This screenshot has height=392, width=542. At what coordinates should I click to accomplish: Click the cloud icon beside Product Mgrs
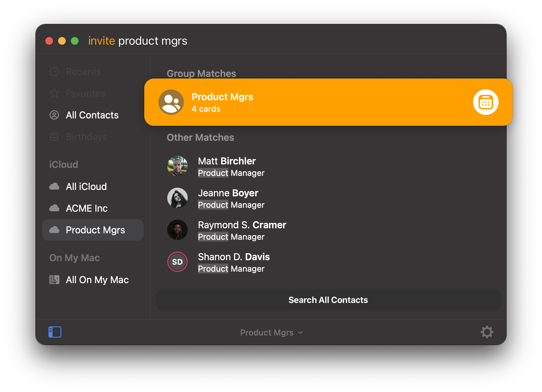click(x=54, y=230)
